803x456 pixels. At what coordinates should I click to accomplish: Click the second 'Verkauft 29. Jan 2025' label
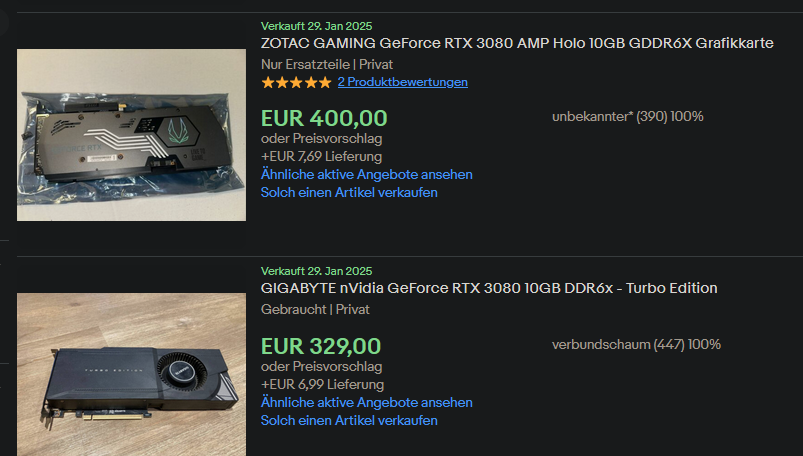(316, 271)
